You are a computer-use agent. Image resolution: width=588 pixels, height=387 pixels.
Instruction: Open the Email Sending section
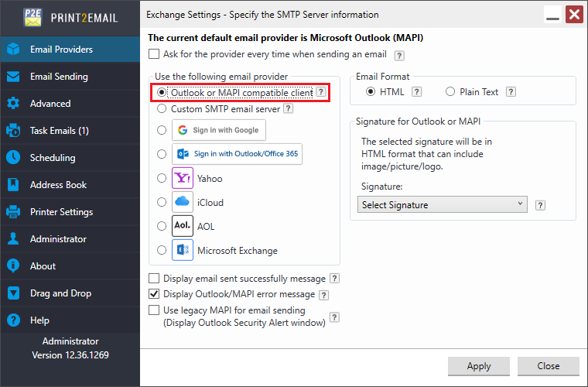point(70,77)
